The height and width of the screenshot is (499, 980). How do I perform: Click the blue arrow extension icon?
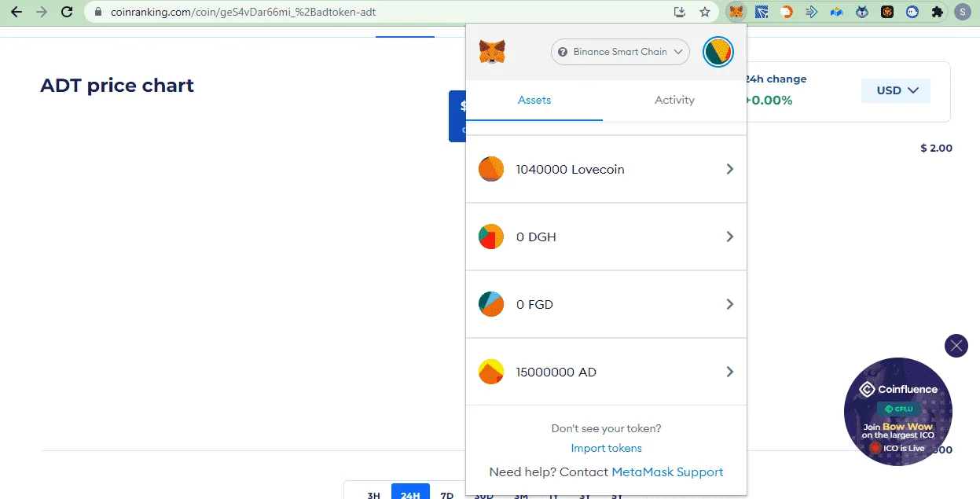(811, 12)
